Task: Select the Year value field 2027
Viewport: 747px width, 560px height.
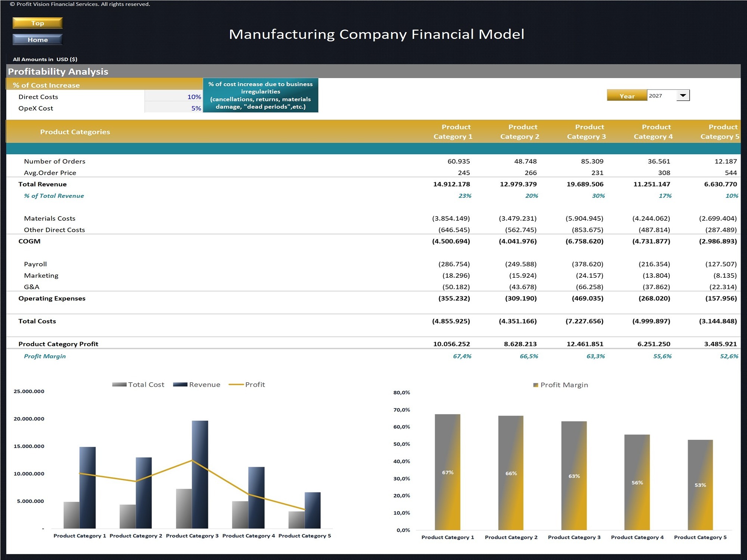Action: click(x=661, y=96)
